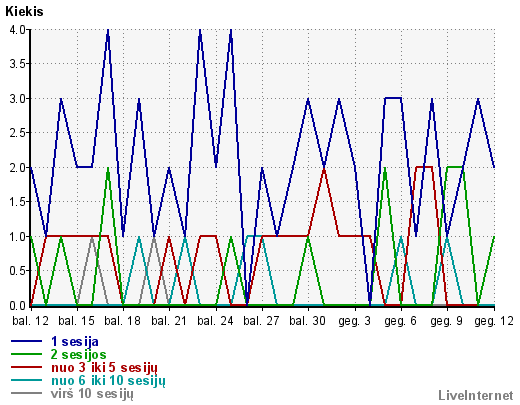Click the 'bal. 24' date label
This screenshot has height=405, width=520.
pos(215,321)
